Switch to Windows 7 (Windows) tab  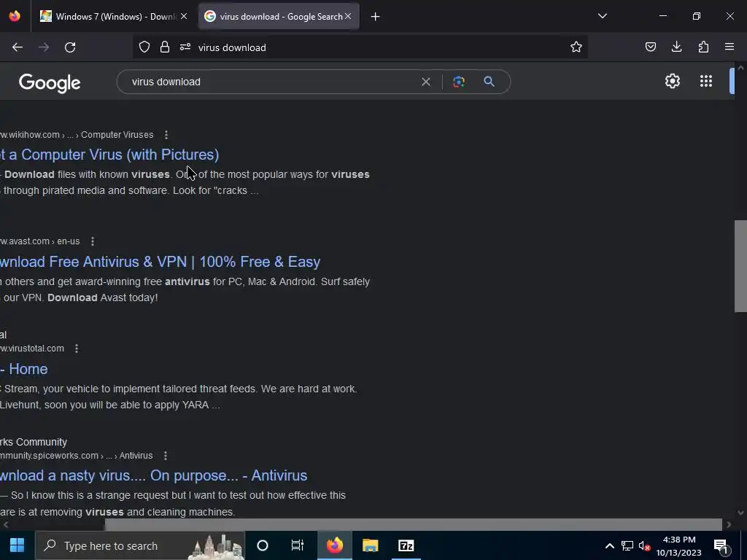coord(113,17)
